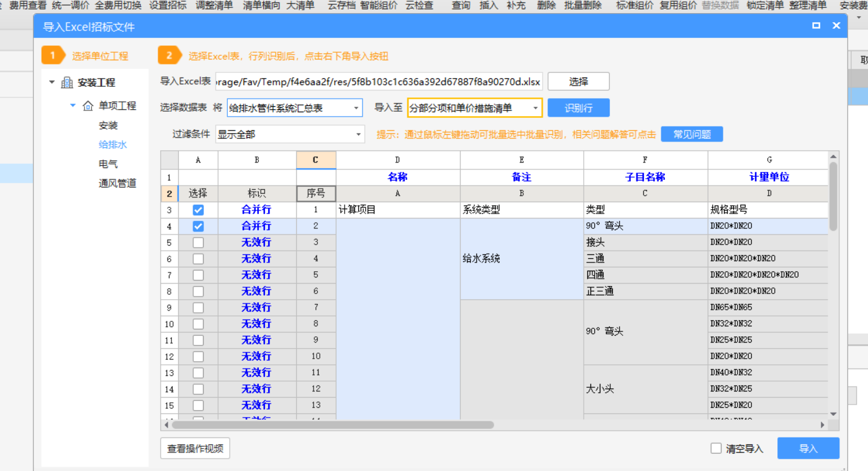The height and width of the screenshot is (471, 868).
Task: Select the 电气 tree item
Action: point(108,164)
